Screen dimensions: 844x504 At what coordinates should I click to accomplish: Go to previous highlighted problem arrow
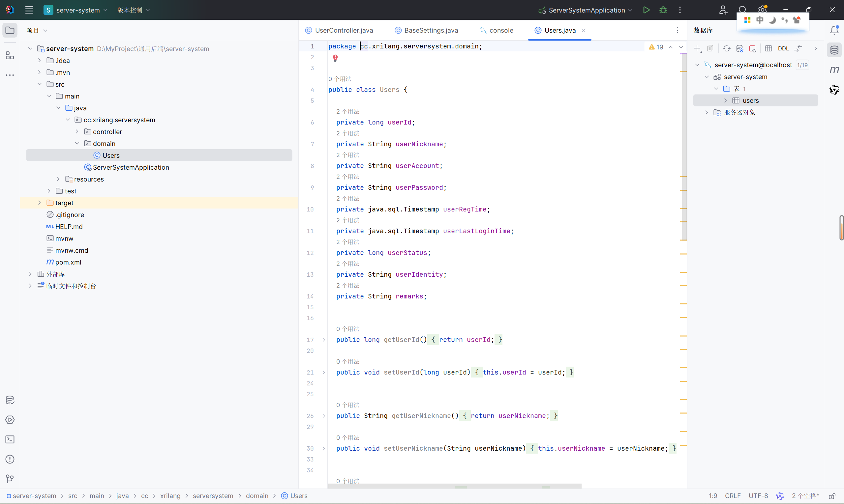click(671, 47)
